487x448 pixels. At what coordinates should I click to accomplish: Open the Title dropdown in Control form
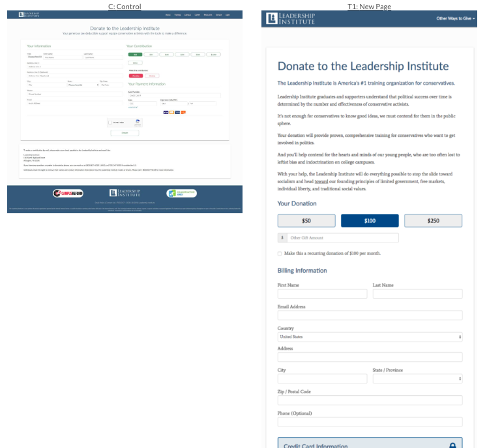(x=35, y=57)
